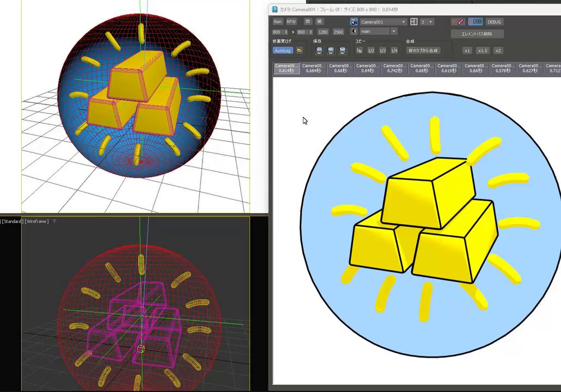Click the render window app icon in title bar

pyautogui.click(x=275, y=9)
